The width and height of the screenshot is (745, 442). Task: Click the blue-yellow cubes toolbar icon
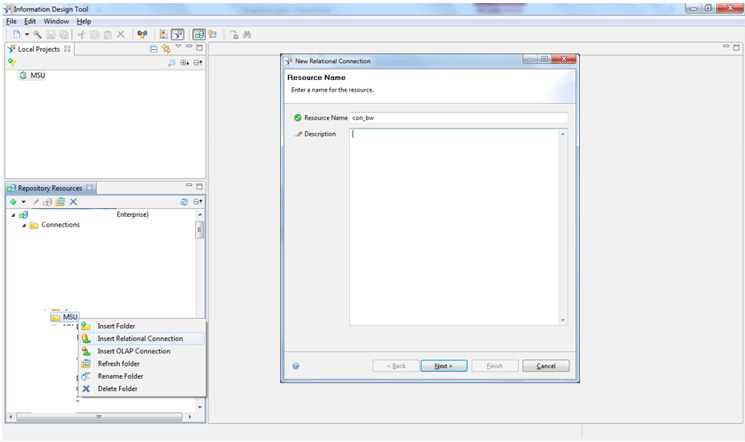142,34
